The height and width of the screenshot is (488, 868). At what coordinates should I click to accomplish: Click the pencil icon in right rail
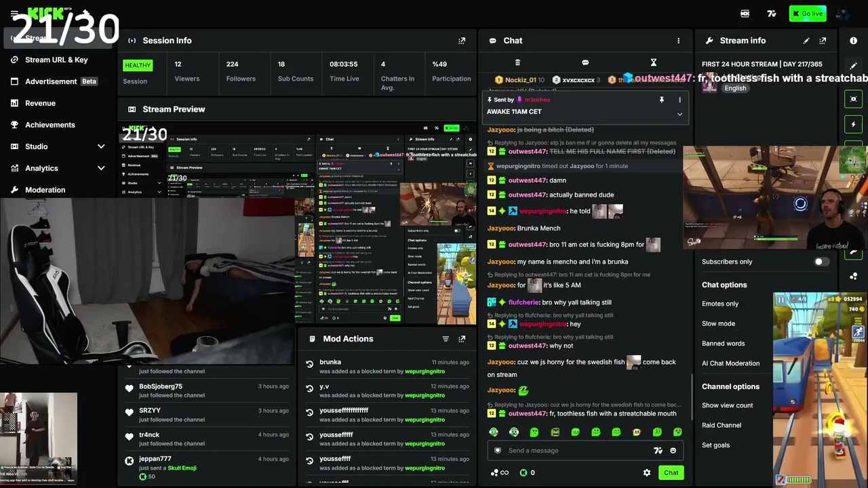[853, 66]
